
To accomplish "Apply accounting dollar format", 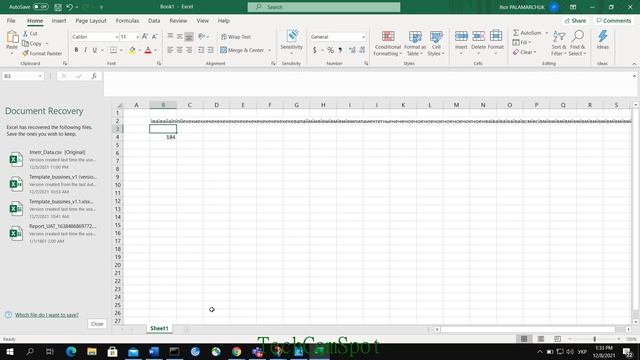I will (314, 50).
